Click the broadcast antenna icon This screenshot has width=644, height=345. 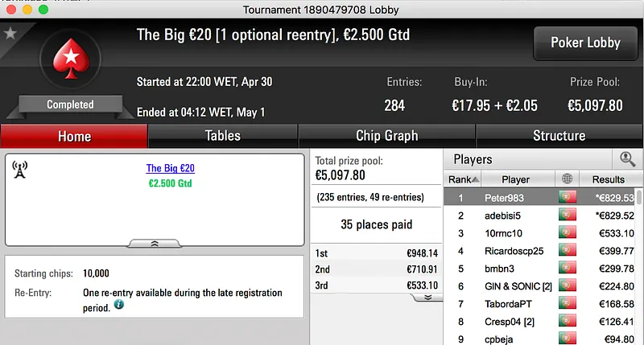click(x=21, y=169)
